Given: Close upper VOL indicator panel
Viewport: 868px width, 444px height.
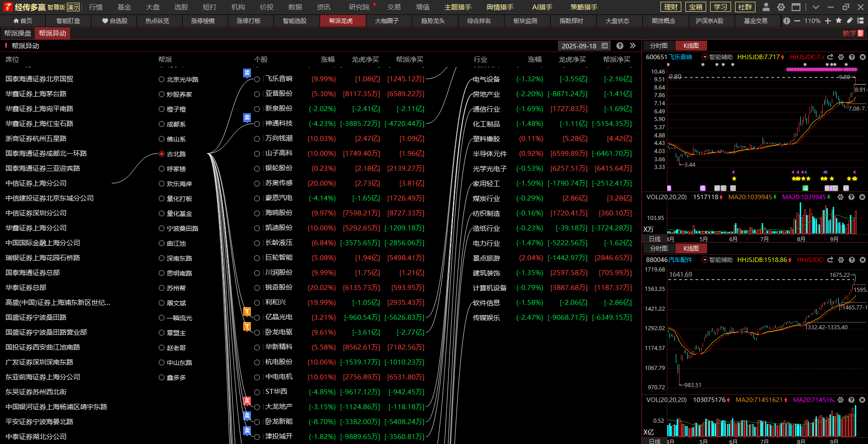Looking at the screenshot, I should tap(862, 197).
